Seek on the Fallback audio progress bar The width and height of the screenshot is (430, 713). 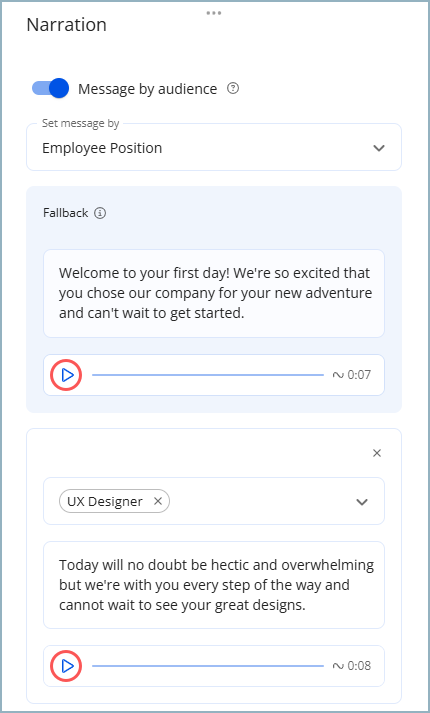tap(208, 375)
